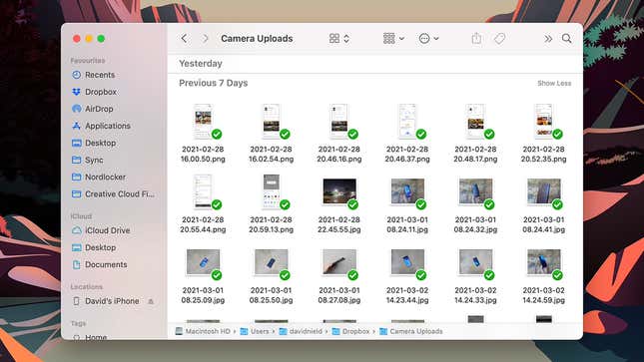Click Show Less for Previous 7 Days
Image resolution: width=644 pixels, height=362 pixels.
(x=554, y=84)
